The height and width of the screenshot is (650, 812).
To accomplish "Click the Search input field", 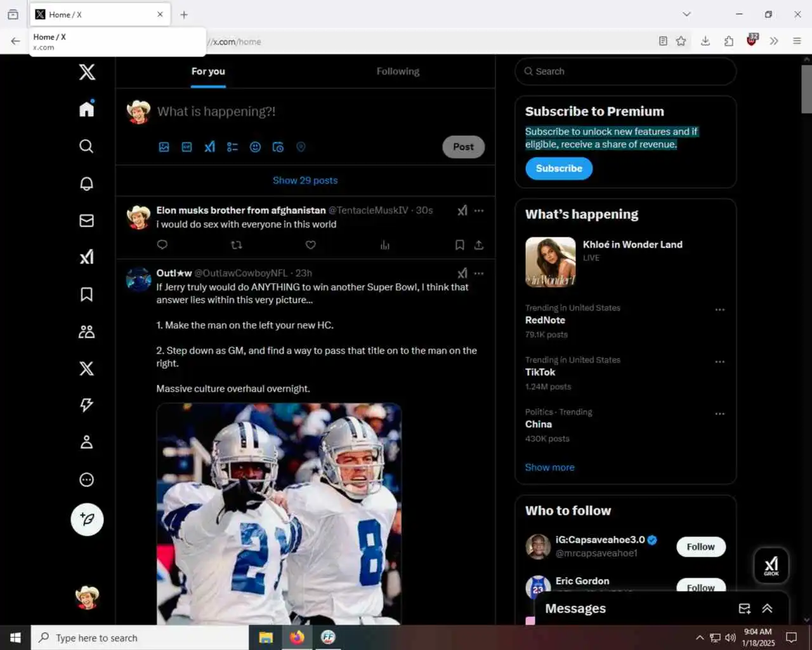I will click(x=625, y=72).
